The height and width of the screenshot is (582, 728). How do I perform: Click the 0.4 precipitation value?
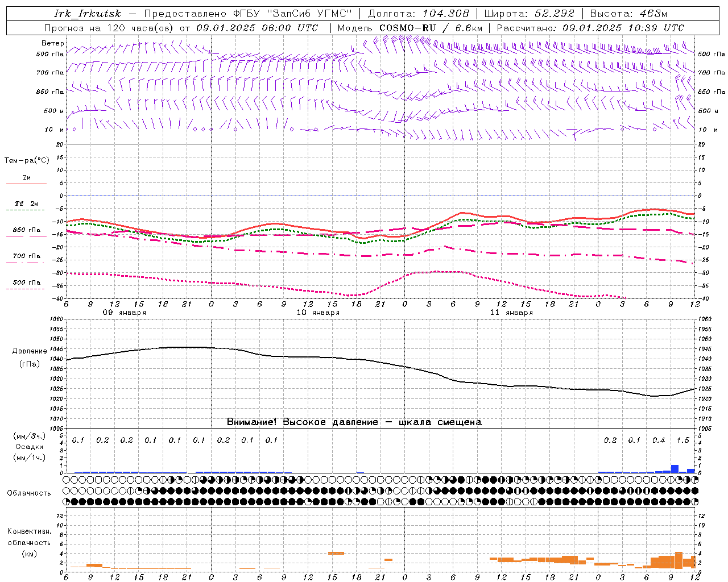point(659,440)
